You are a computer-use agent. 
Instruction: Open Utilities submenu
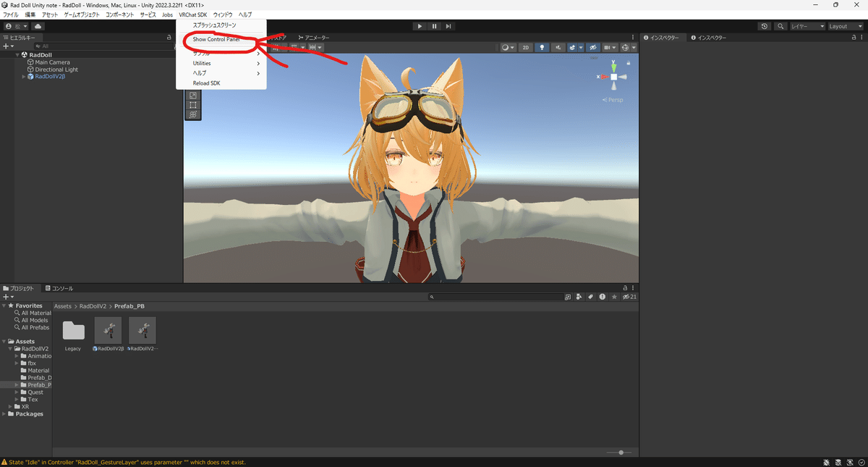click(221, 63)
